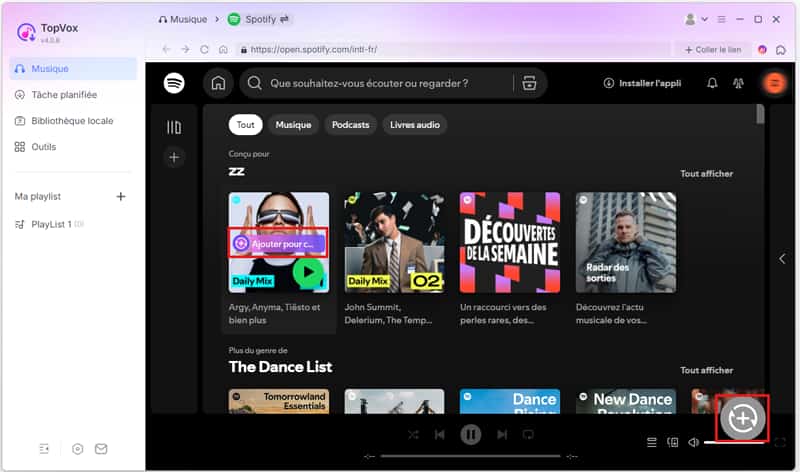Click the Coller le lien button
The width and height of the screenshot is (800, 472).
pyautogui.click(x=713, y=49)
